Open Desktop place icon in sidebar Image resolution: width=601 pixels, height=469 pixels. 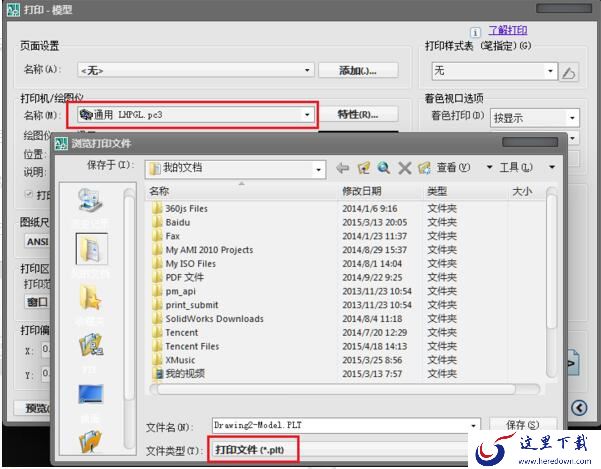pos(91,394)
